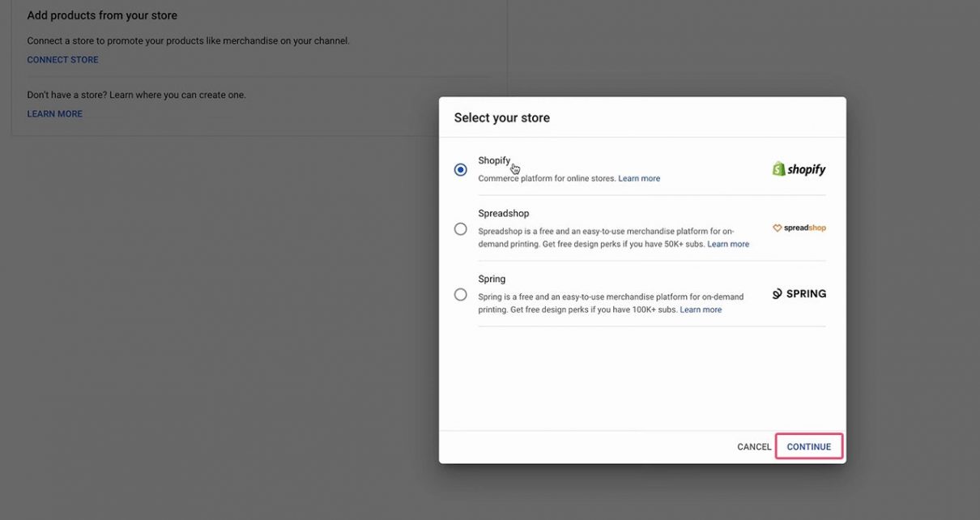Click the Spring option title text
This screenshot has width=980, height=520.
(x=492, y=279)
